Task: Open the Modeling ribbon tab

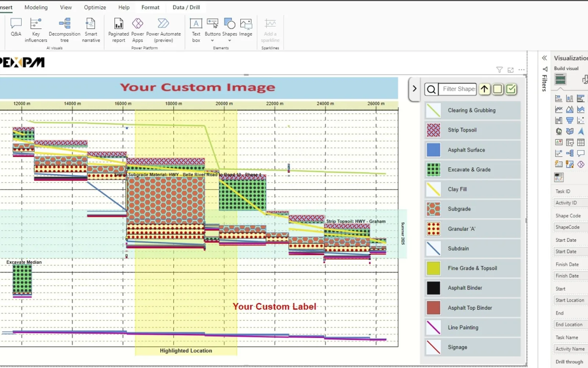Action: tap(36, 7)
